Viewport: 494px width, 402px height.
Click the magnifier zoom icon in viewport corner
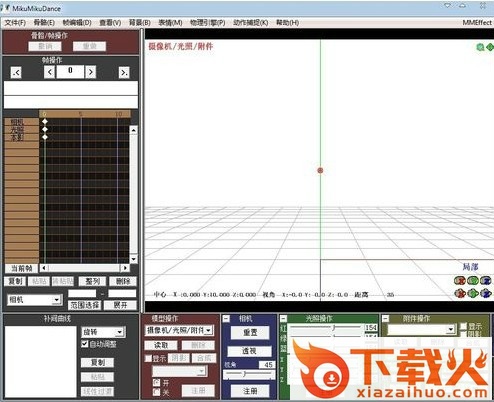tap(480, 47)
